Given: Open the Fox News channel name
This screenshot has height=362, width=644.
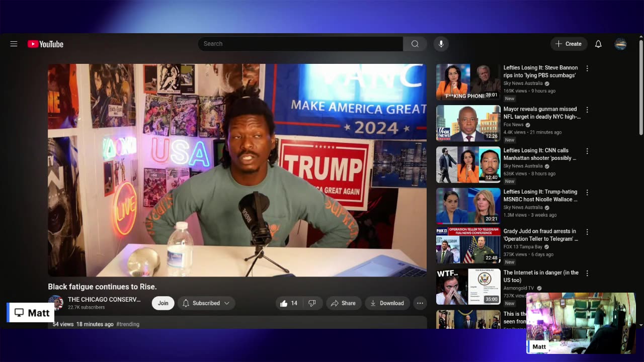Looking at the screenshot, I should 514,125.
